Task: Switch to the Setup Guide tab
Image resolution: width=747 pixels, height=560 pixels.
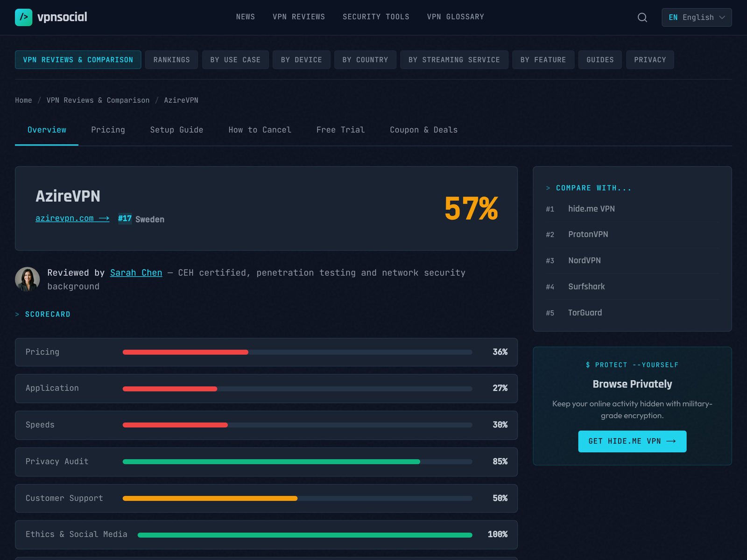Action: (x=176, y=130)
